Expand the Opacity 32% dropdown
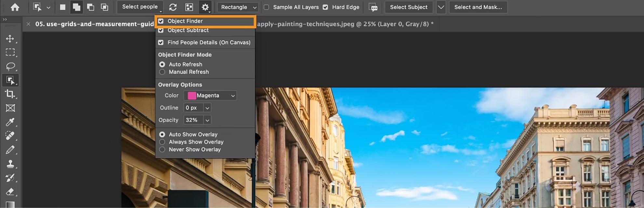The height and width of the screenshot is (208, 644). pos(207,120)
